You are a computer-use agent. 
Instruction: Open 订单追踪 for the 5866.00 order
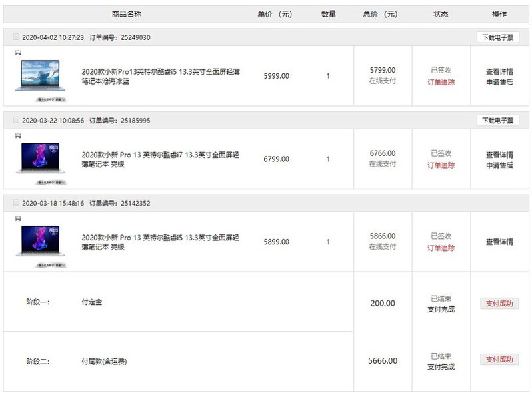(441, 248)
